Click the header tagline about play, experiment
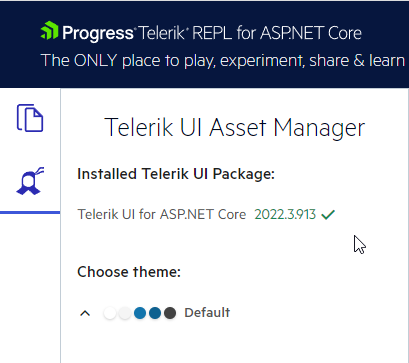 pos(223,61)
